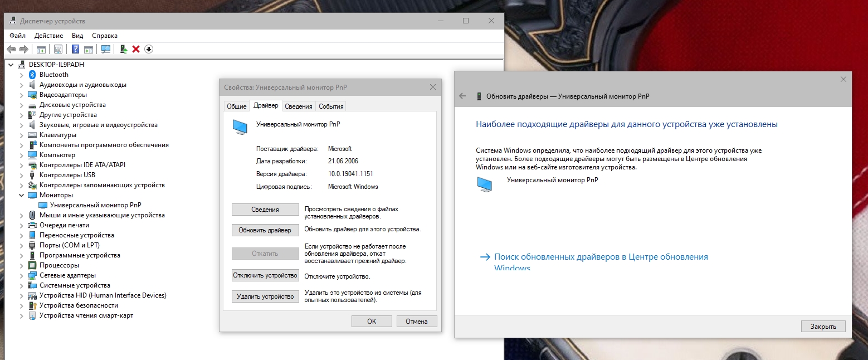Click the development date value 21.06.2006
868x360 pixels.
pos(343,161)
